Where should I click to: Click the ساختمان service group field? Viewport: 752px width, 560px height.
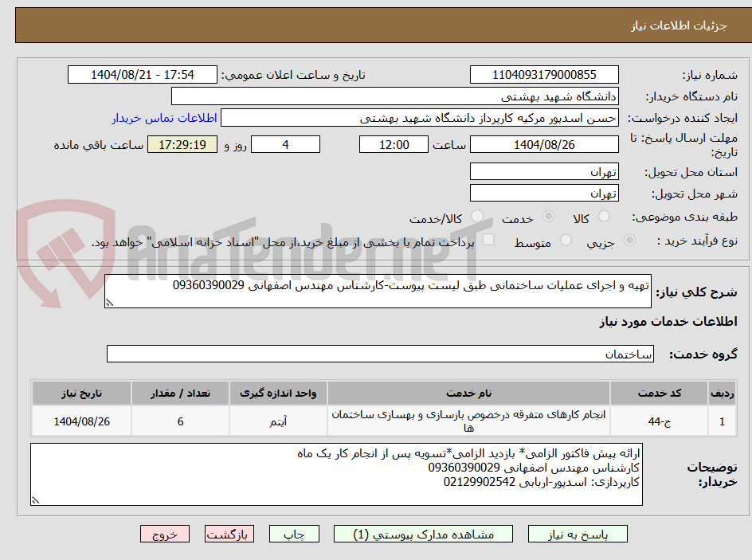pos(380,354)
